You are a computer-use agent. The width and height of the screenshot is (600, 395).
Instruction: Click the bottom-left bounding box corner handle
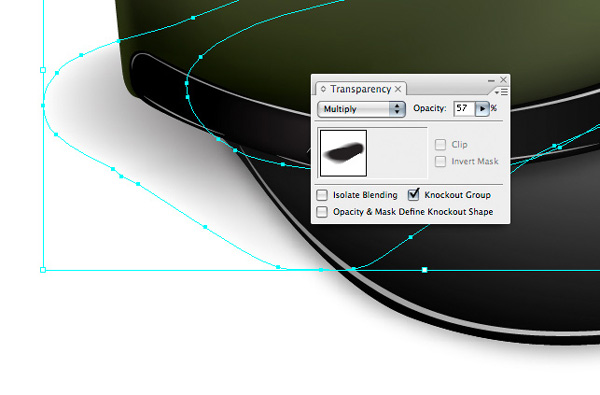click(43, 270)
